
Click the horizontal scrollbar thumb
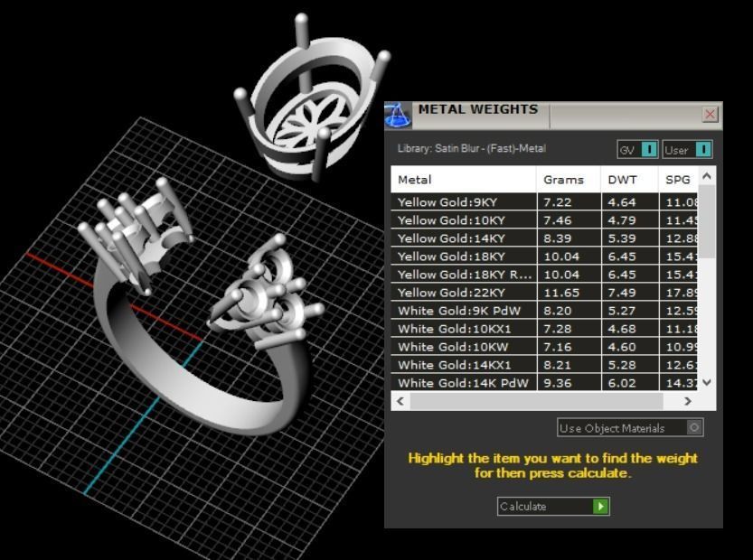[x=536, y=401]
